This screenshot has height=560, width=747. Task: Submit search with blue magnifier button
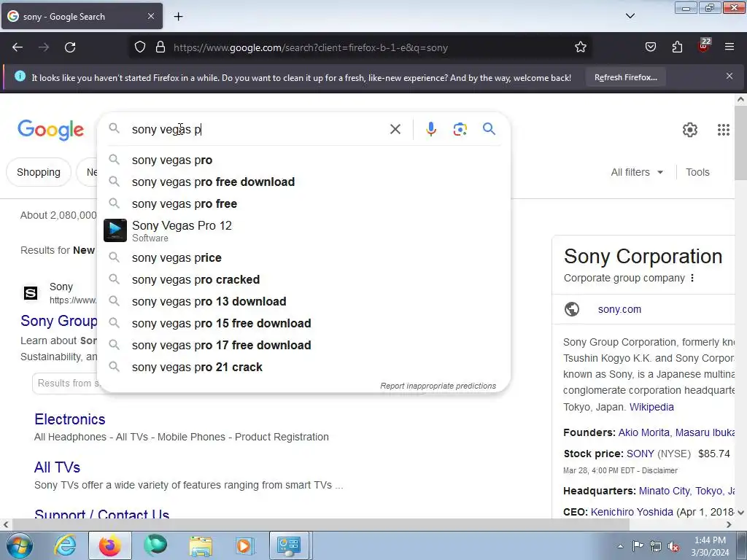489,128
